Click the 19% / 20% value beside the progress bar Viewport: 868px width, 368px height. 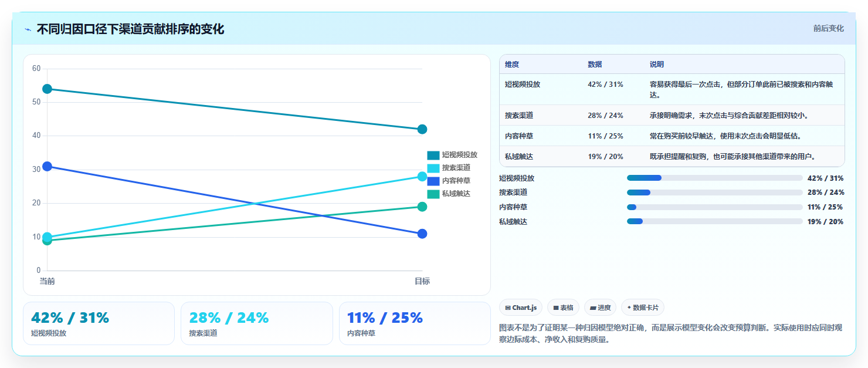(x=825, y=222)
